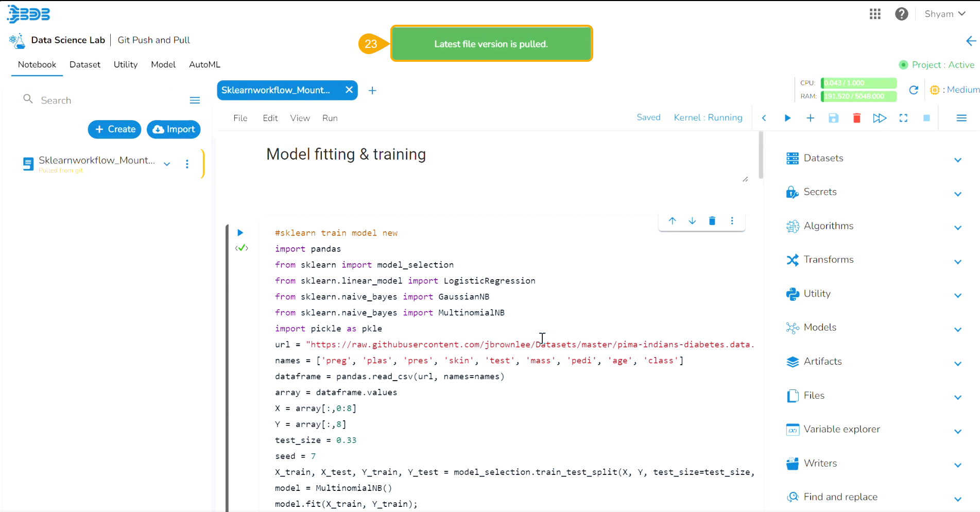Click the Create button
This screenshot has height=512, width=980.
pyautogui.click(x=115, y=129)
